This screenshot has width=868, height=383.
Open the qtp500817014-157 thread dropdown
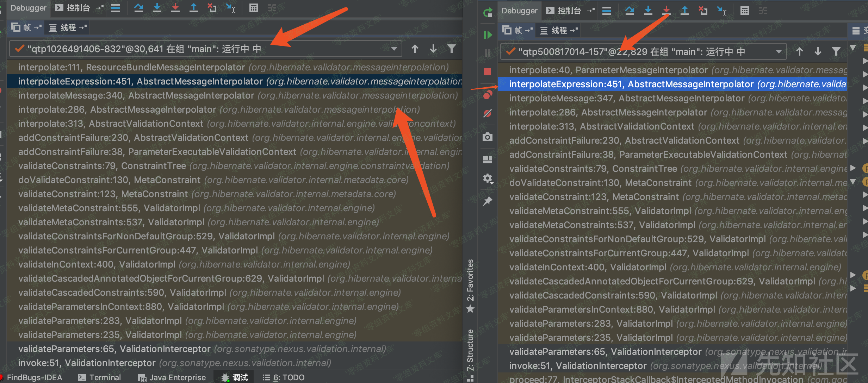coord(779,52)
